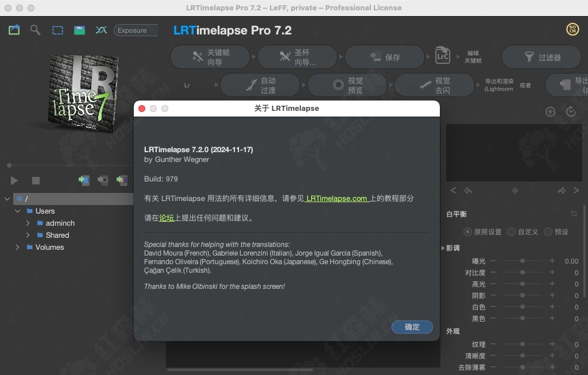588x375 pixels.
Task: Close the 关于 LRTimelapse dialog
Action: [x=142, y=109]
